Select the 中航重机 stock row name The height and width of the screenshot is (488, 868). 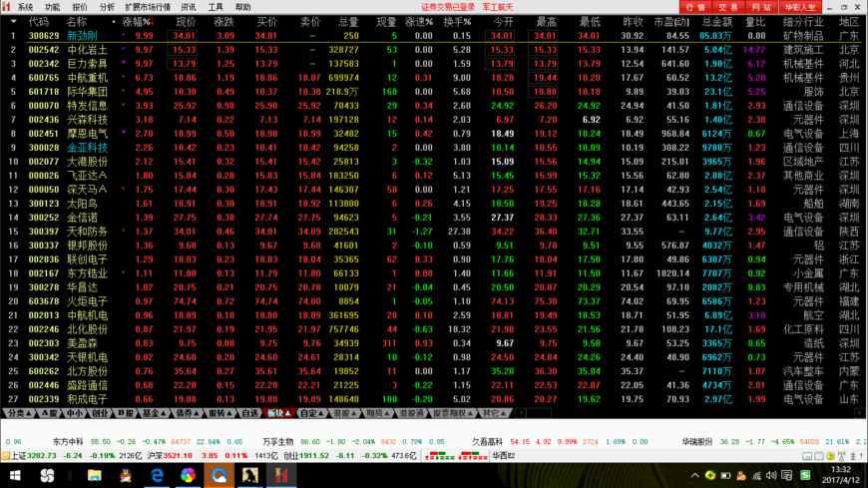point(87,78)
